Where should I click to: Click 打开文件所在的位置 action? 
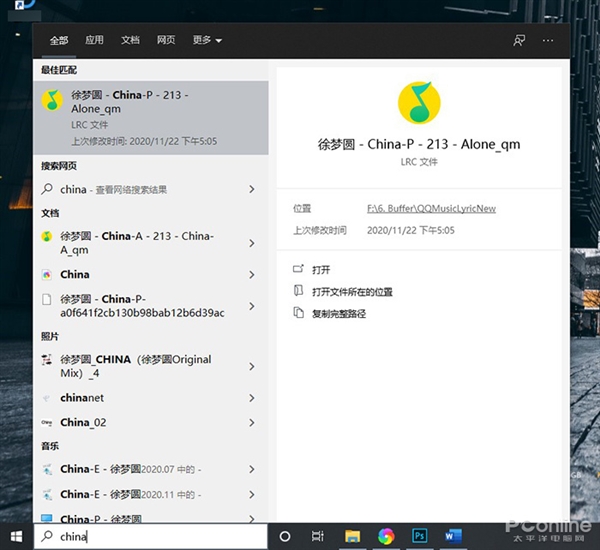pos(352,292)
